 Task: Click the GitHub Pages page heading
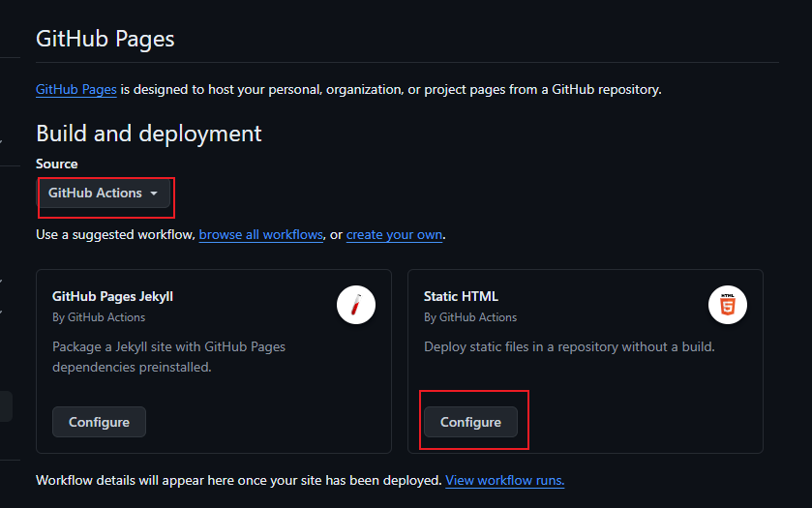(105, 40)
